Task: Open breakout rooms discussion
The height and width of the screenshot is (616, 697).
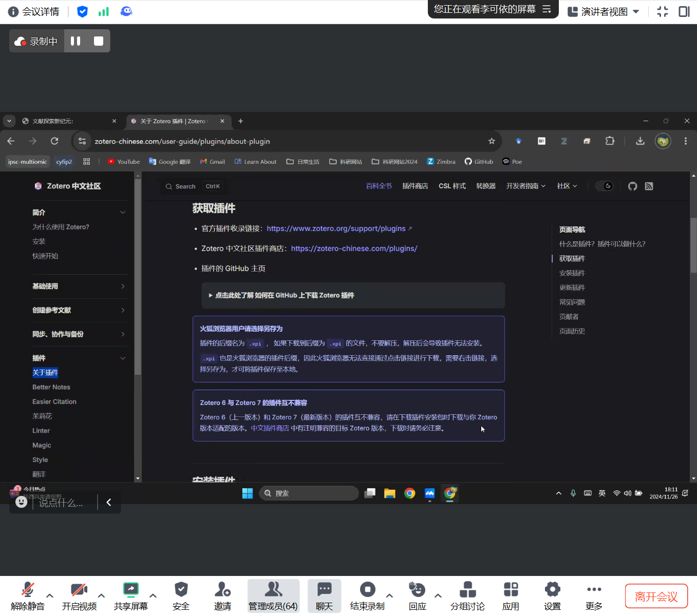Action: (x=467, y=596)
